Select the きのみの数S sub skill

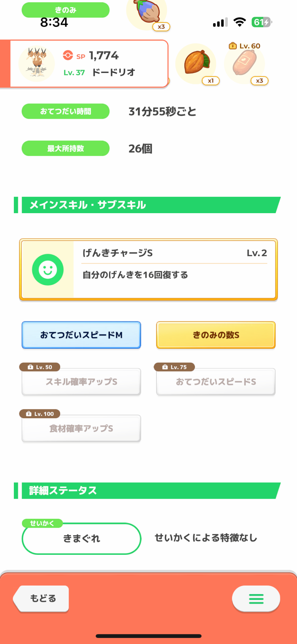216,335
